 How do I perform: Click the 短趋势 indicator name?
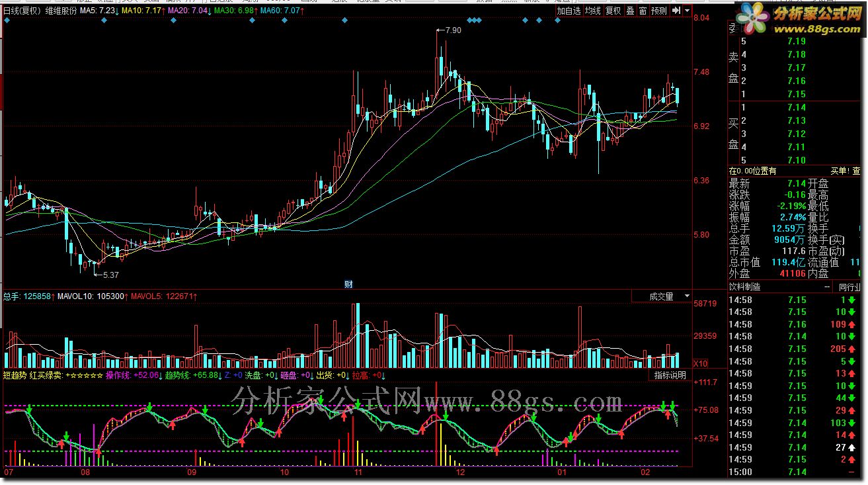tap(15, 375)
